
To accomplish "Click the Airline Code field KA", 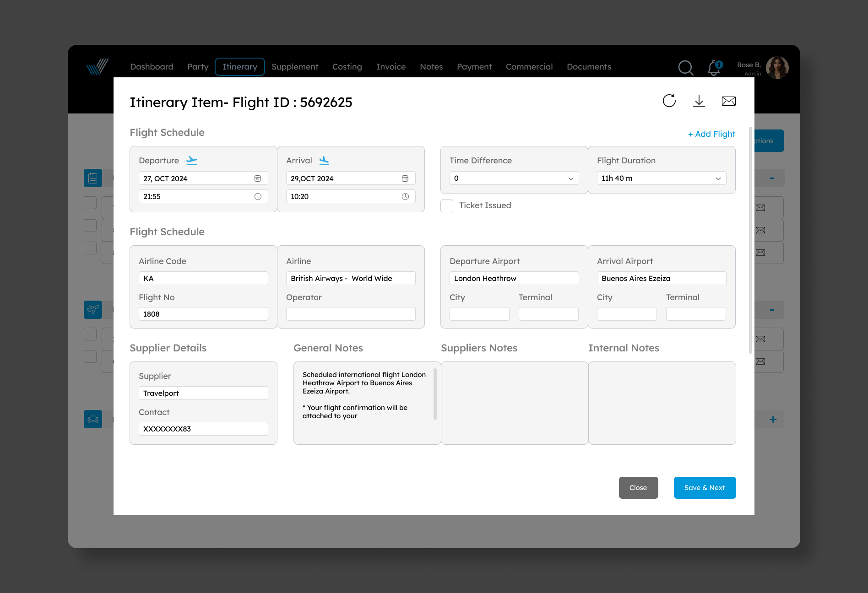I will point(203,278).
